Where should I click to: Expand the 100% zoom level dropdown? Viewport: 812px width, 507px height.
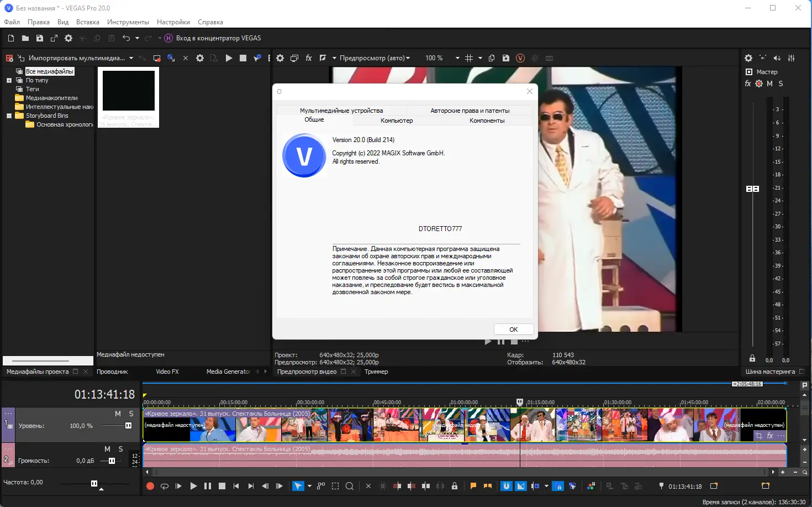457,58
